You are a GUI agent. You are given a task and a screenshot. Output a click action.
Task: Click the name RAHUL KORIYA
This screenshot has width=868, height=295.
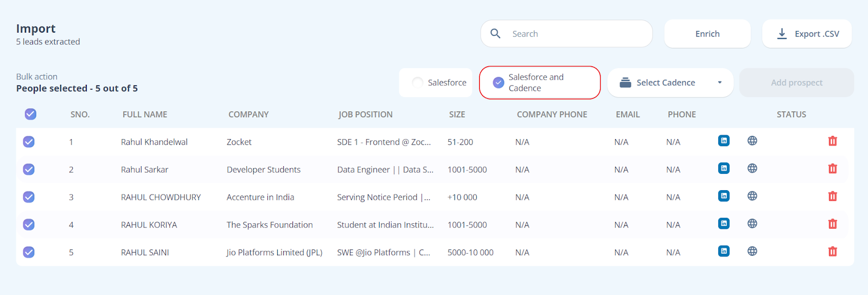pos(149,225)
